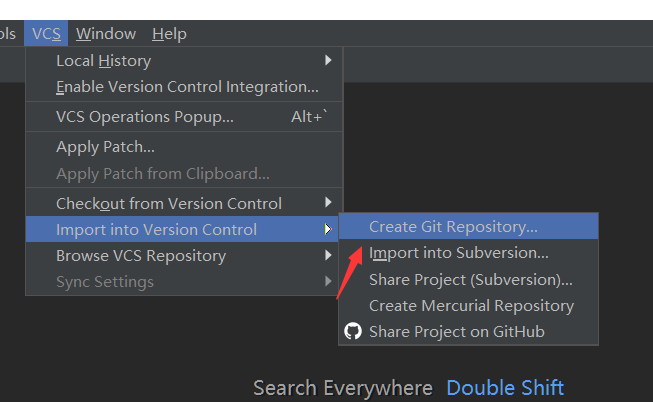653x402 pixels.
Task: Choose Import into Subversion
Action: (458, 253)
